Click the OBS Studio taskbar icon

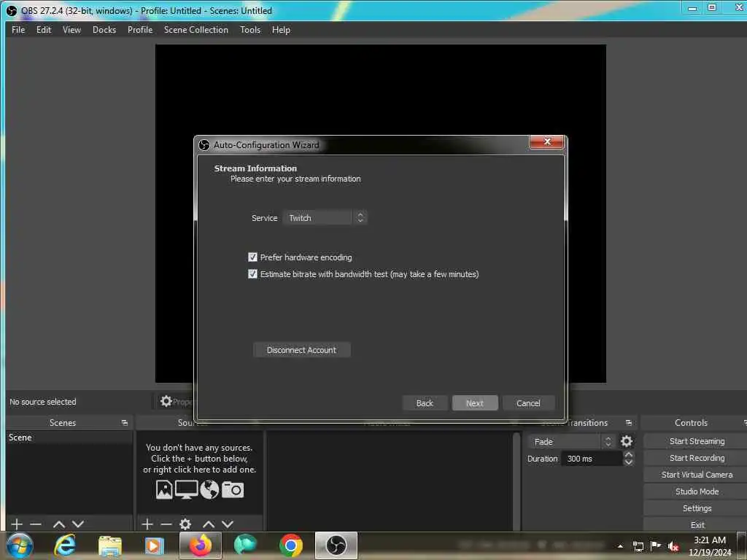tap(336, 545)
